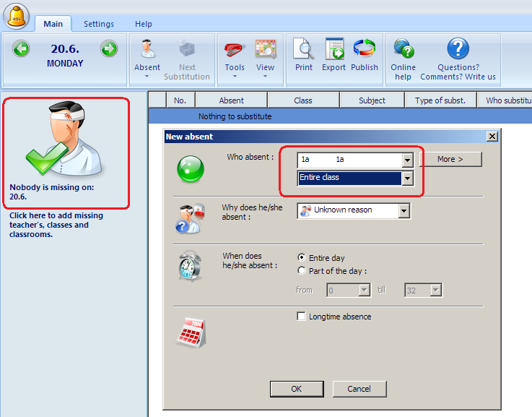Expand the Who absent 1a dropdown
The width and height of the screenshot is (532, 417).
[407, 160]
